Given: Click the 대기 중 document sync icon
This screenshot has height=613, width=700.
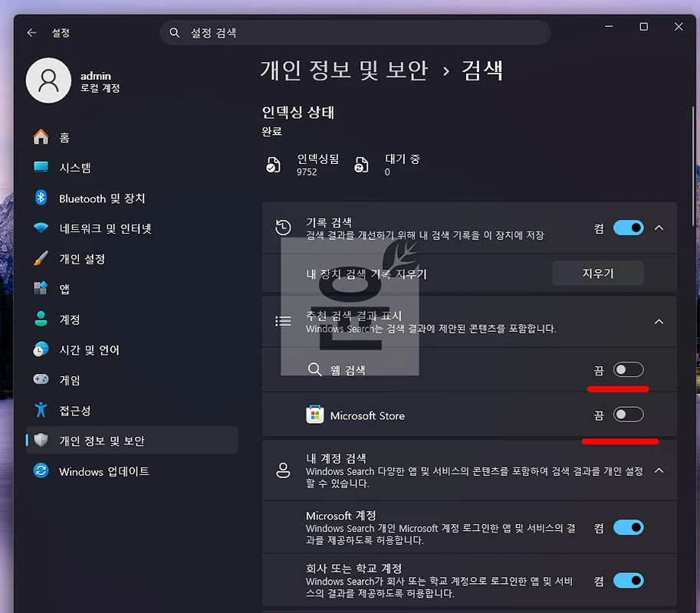Looking at the screenshot, I should 361,165.
